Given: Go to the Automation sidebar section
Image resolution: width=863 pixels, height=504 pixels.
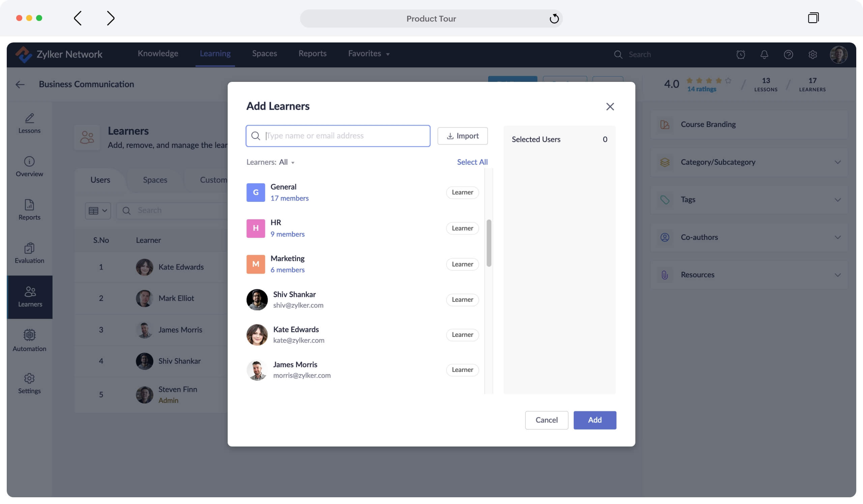Looking at the screenshot, I should point(29,341).
